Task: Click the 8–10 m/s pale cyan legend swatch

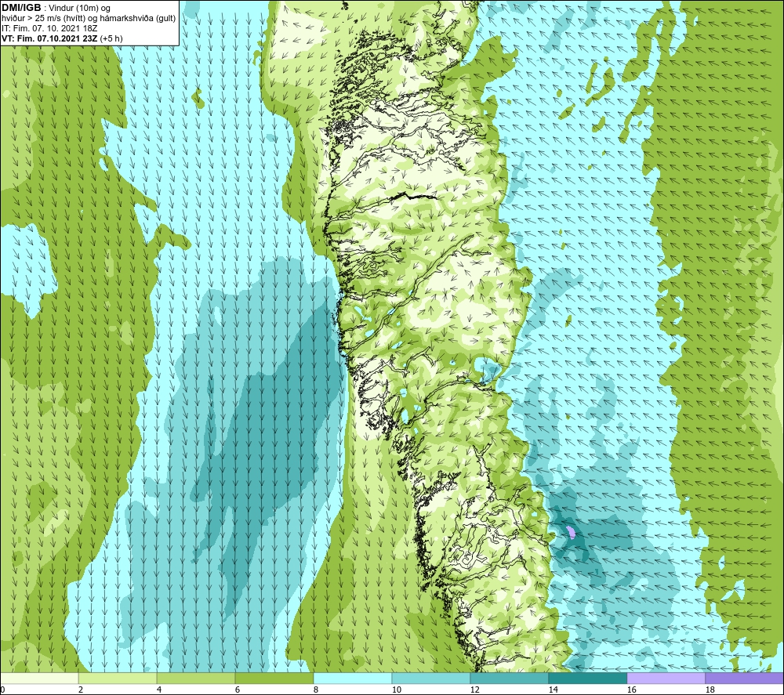Action: 353,678
